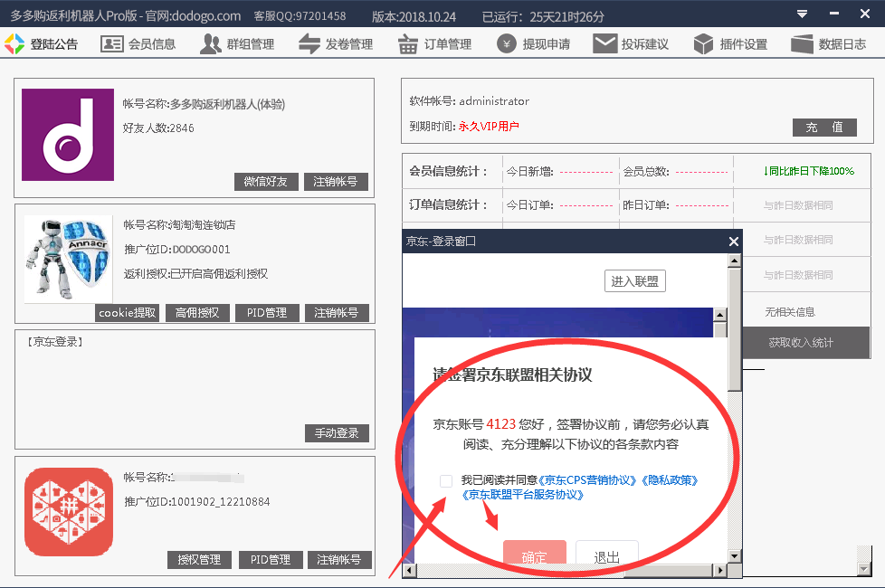
Task: Click the outer scrollbar up arrow in JD window
Action: click(734, 261)
